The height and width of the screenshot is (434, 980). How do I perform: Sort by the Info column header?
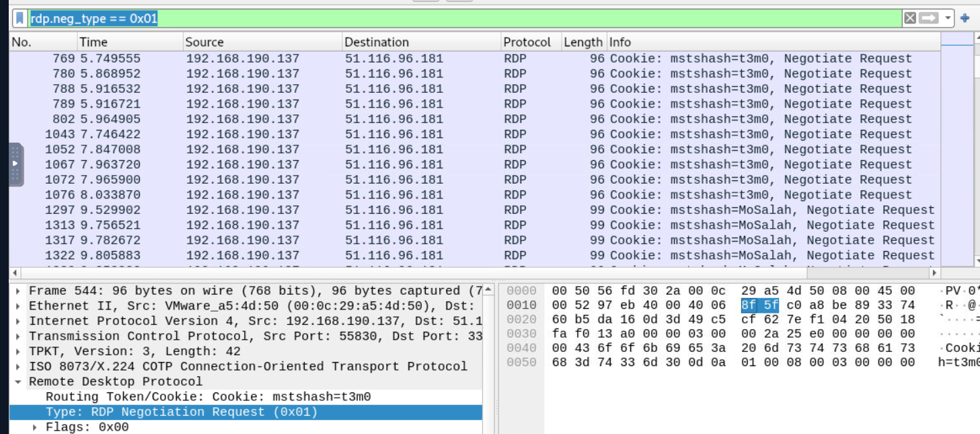pyautogui.click(x=774, y=42)
